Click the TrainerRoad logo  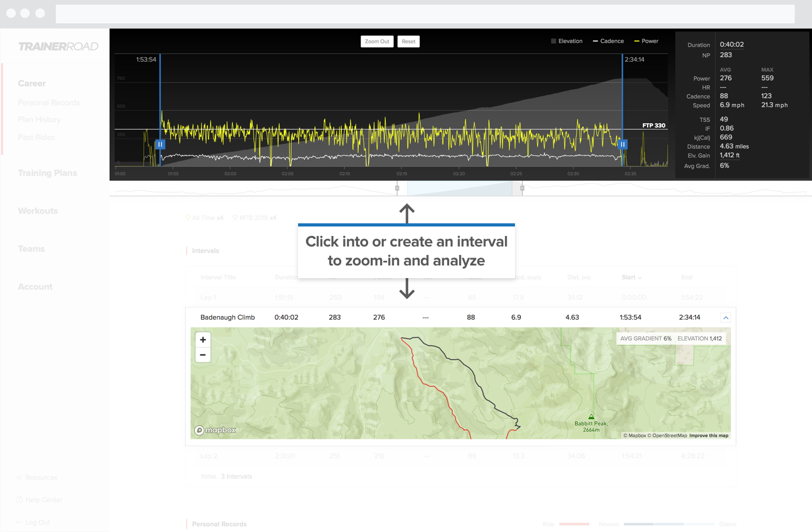(x=58, y=46)
